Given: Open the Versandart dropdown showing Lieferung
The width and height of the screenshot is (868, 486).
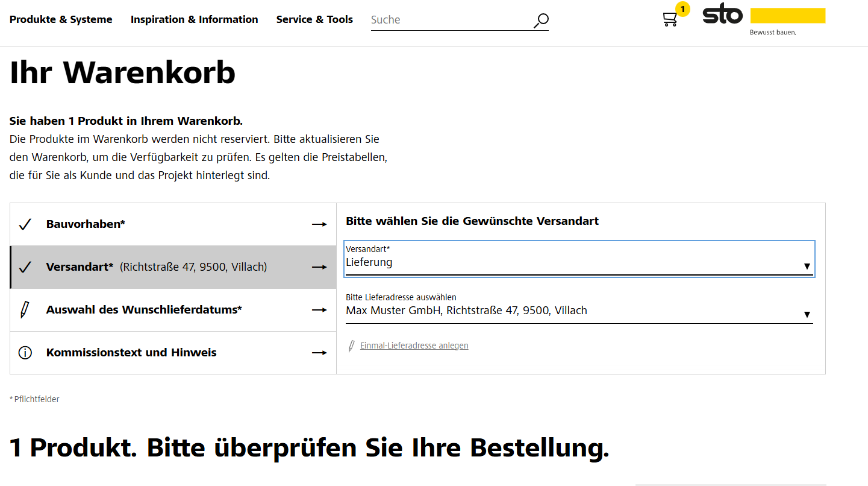Looking at the screenshot, I should [579, 259].
